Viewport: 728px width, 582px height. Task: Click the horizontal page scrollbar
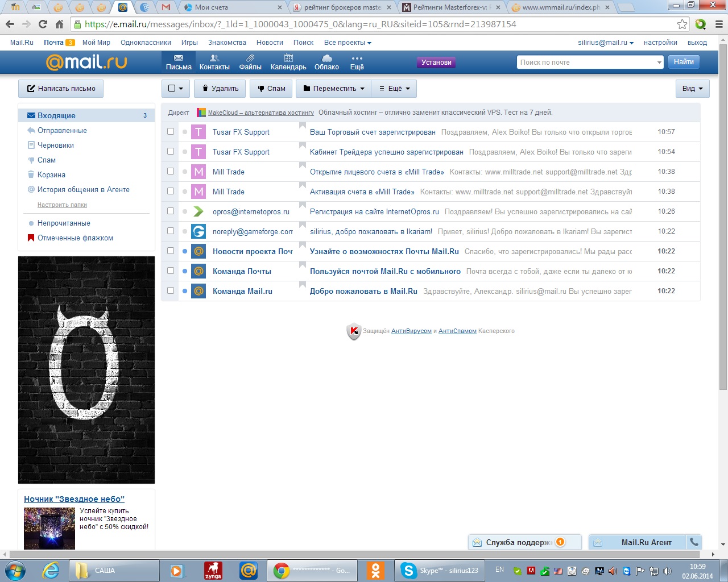tap(354, 554)
